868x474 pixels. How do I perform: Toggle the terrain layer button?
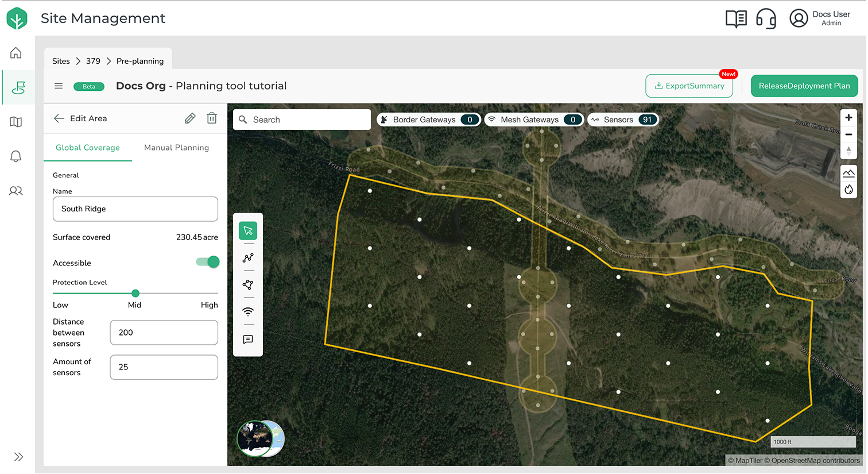tap(848, 173)
